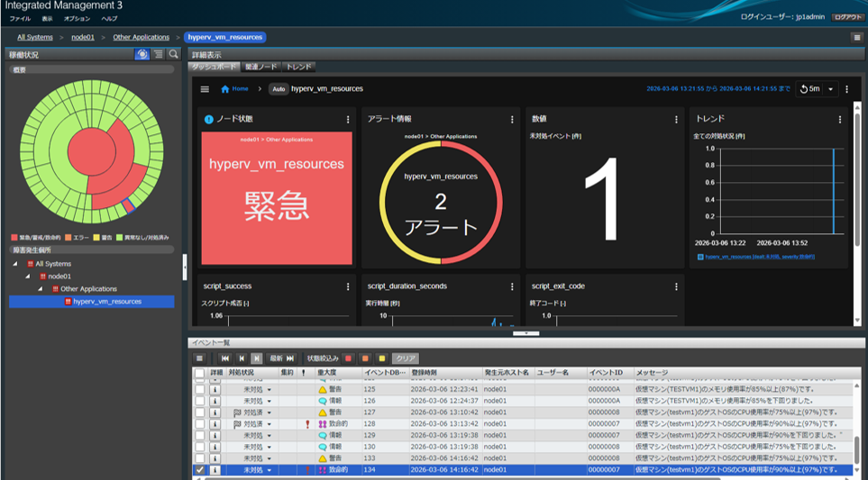868x480 pixels.
Task: Open 対処状況 dropdown for event 128
Action: point(270,425)
